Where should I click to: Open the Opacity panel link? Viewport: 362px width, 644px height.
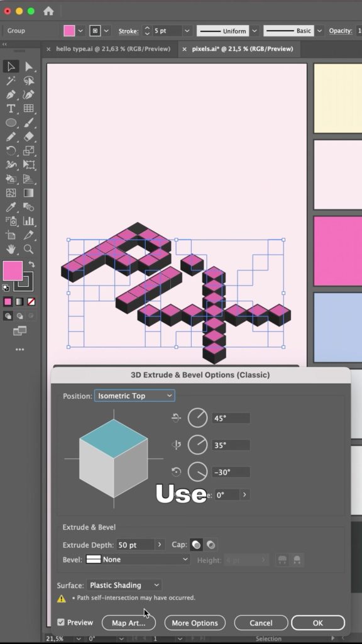340,31
